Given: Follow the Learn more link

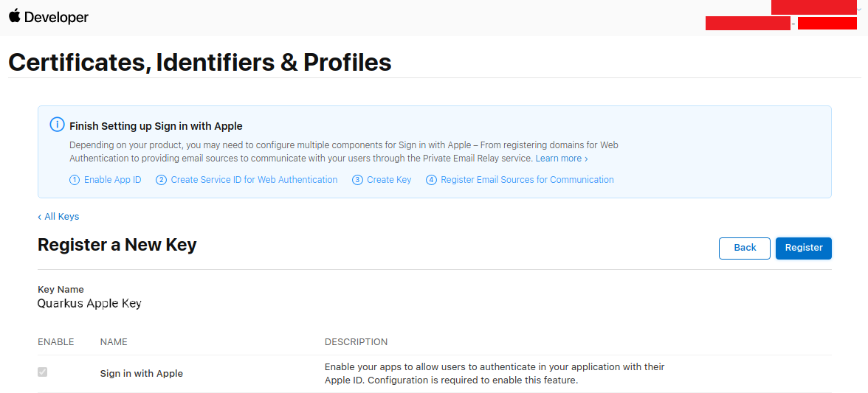Looking at the screenshot, I should click(561, 159).
